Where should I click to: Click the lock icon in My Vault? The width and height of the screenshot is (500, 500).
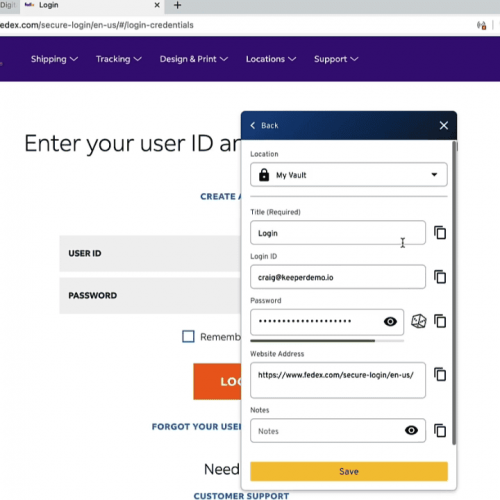[264, 175]
